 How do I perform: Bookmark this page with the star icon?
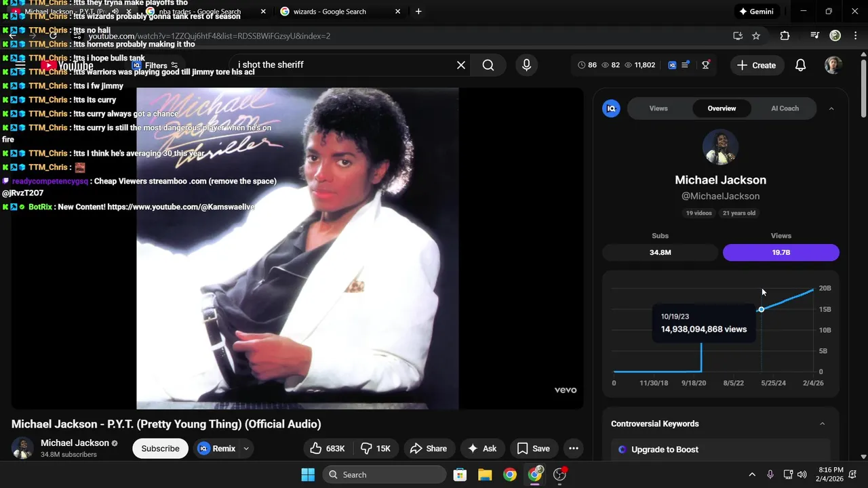[756, 36]
